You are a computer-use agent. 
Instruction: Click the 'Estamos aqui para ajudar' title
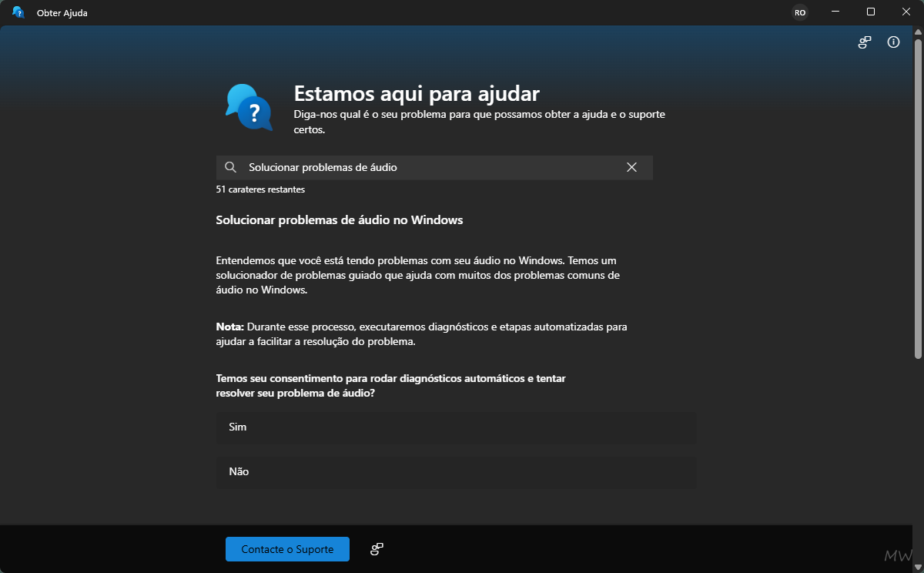click(417, 94)
